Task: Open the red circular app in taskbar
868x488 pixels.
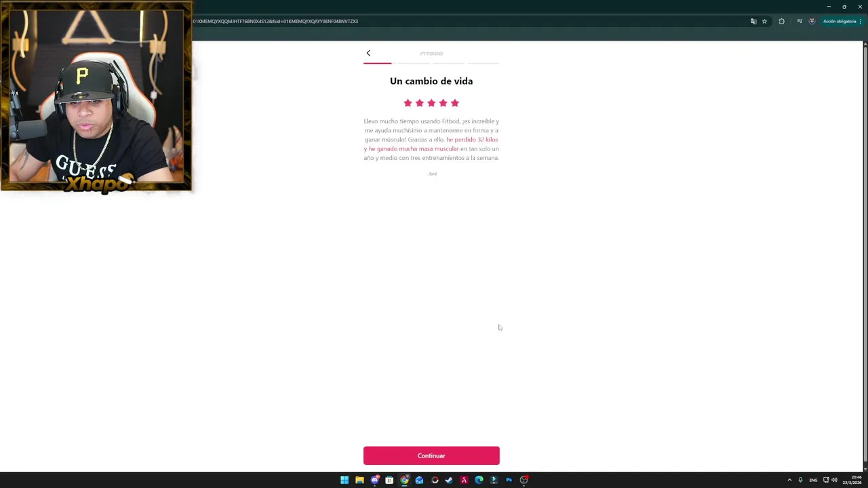Action: pos(435,480)
